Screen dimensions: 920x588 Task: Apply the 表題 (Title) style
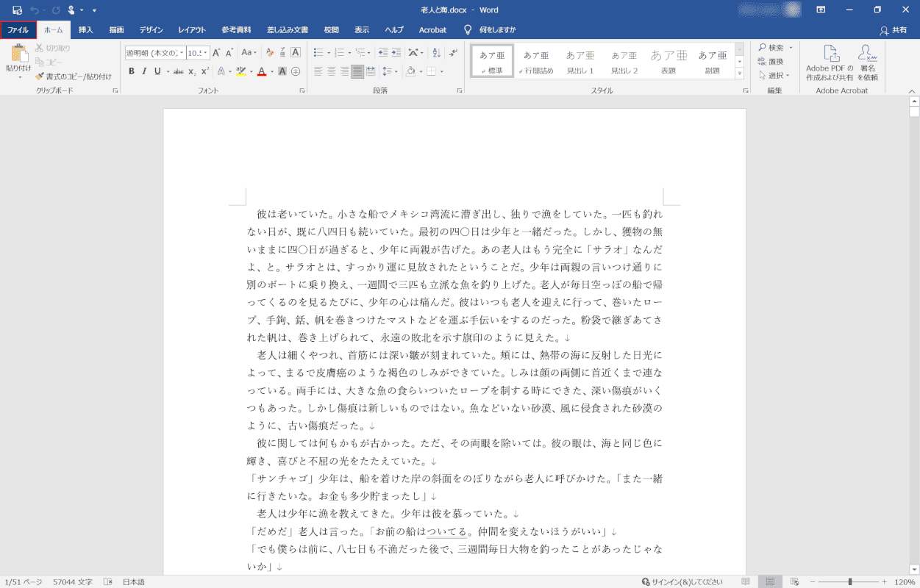668,61
